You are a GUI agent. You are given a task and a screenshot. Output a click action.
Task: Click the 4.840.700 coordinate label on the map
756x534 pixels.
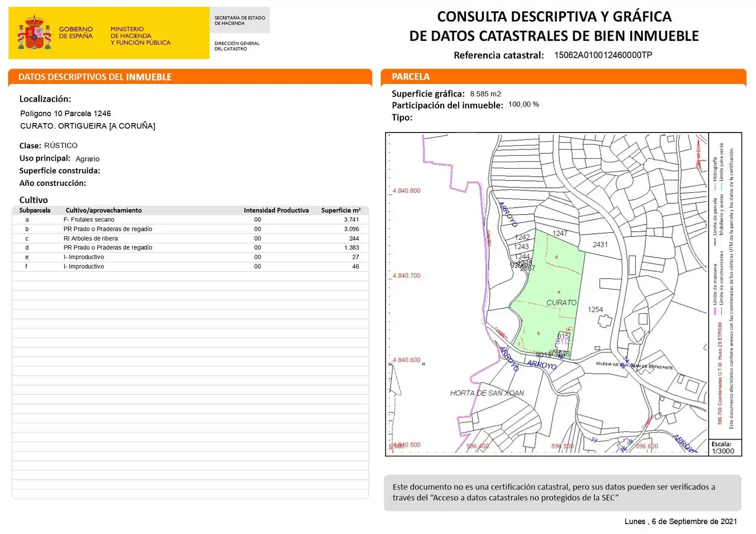click(406, 275)
